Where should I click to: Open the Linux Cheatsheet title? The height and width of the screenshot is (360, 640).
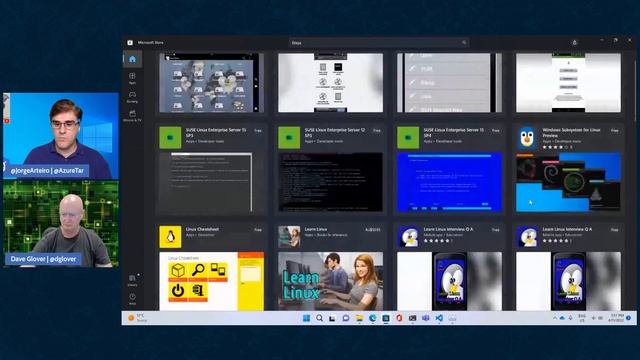(202, 229)
